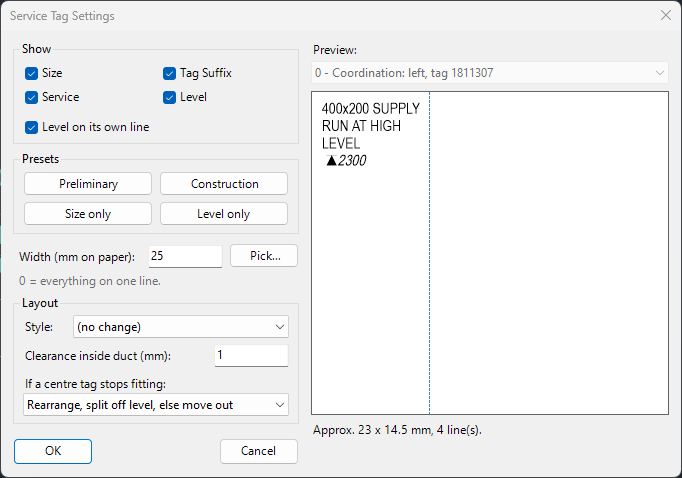The image size is (682, 478).
Task: Click the Clearance inside duct field
Action: click(x=251, y=355)
